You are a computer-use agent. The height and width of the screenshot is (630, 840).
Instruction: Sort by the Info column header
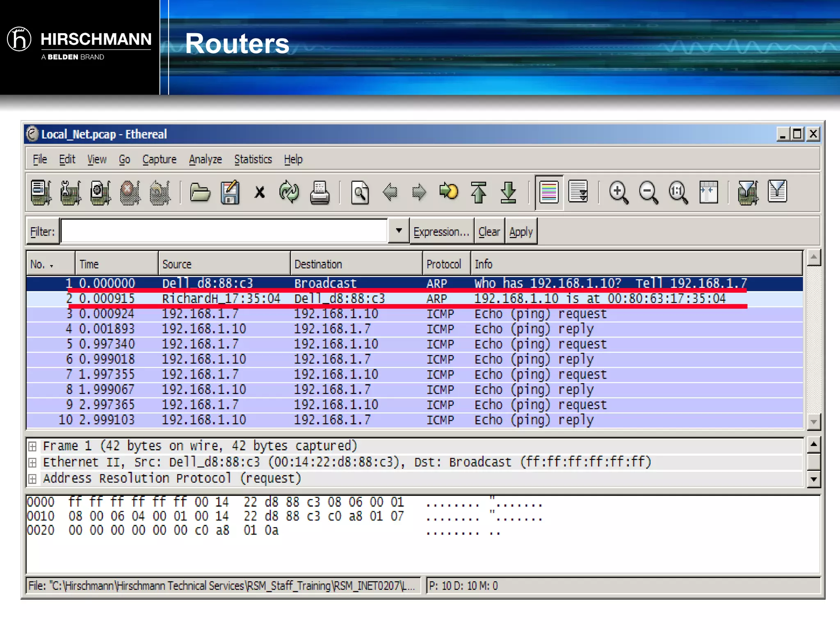[x=637, y=264]
